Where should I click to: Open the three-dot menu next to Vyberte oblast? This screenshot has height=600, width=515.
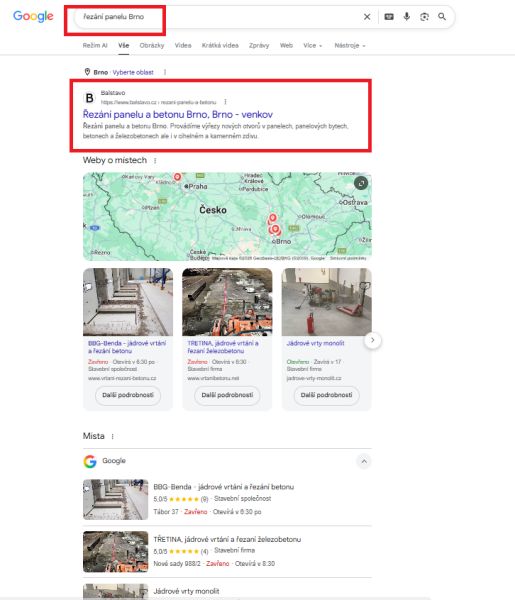click(x=165, y=72)
